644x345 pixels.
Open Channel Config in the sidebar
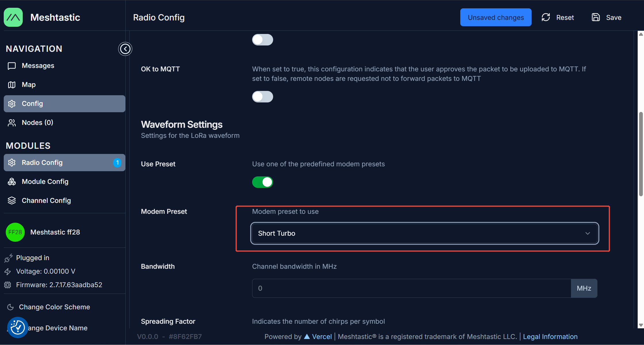pyautogui.click(x=46, y=201)
